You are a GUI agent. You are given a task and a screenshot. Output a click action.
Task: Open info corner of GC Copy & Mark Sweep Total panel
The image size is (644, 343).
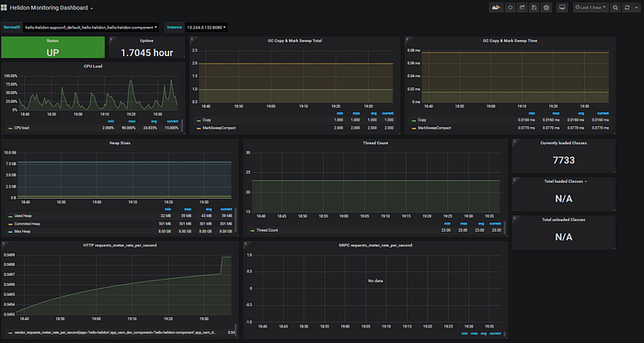tap(192, 39)
